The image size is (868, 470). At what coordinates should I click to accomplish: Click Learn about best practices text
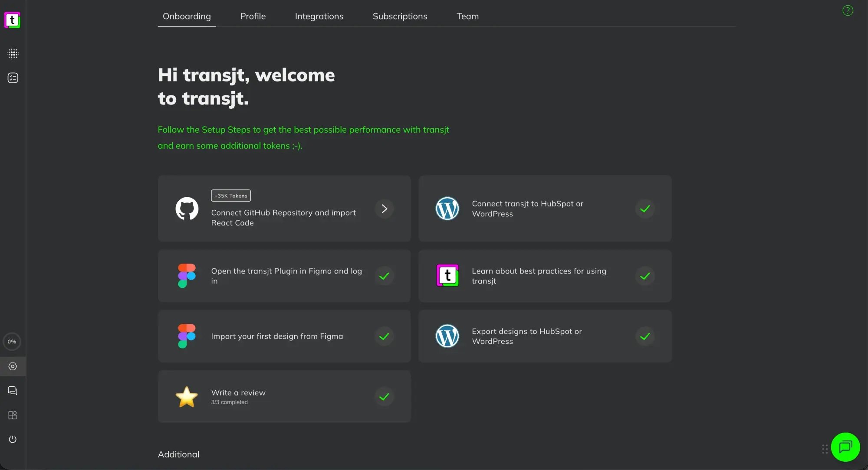pyautogui.click(x=539, y=276)
